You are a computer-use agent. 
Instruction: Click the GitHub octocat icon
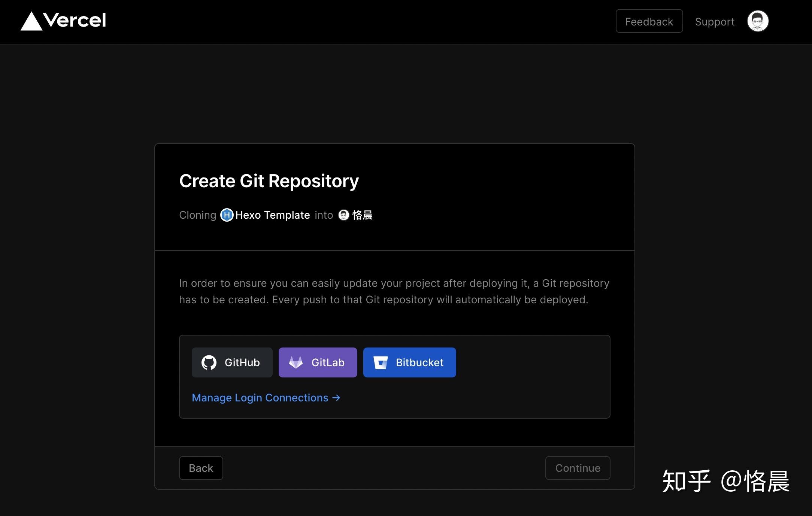pos(209,362)
